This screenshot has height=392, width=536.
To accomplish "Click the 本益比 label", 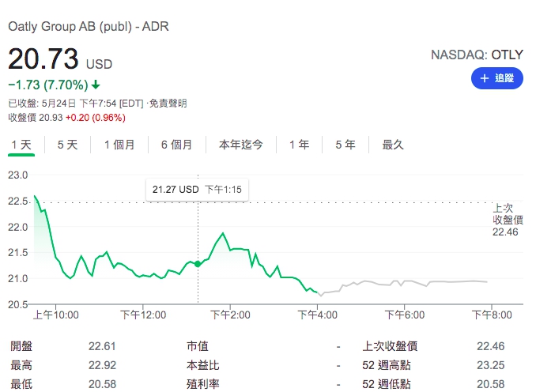I will click(202, 365).
